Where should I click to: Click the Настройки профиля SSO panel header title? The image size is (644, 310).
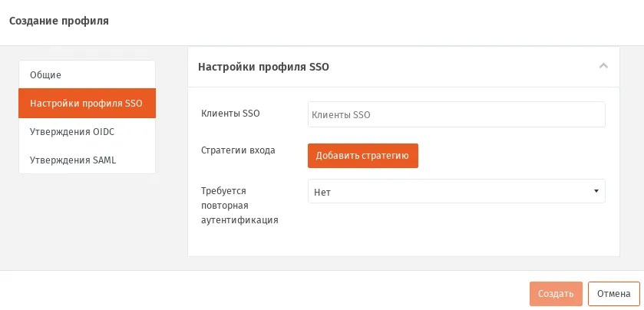263,67
